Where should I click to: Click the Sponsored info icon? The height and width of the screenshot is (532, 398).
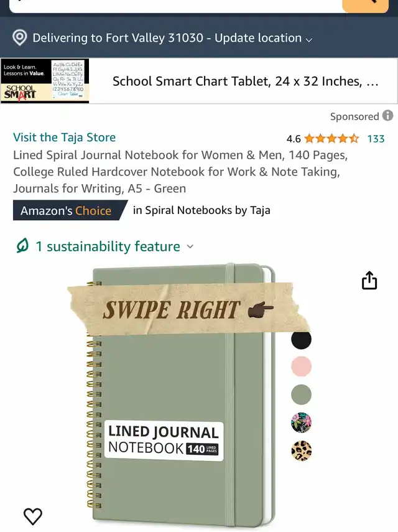(x=388, y=116)
